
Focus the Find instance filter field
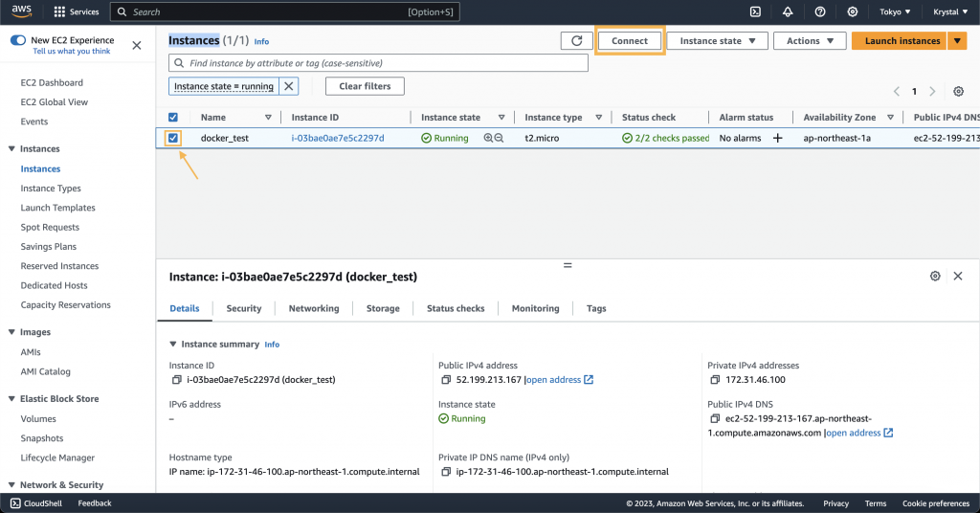[x=378, y=63]
